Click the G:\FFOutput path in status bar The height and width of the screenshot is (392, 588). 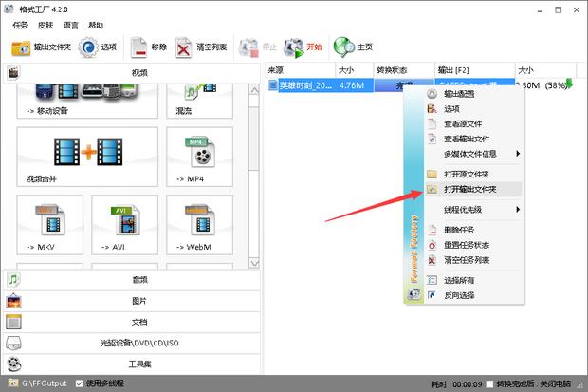tap(43, 383)
